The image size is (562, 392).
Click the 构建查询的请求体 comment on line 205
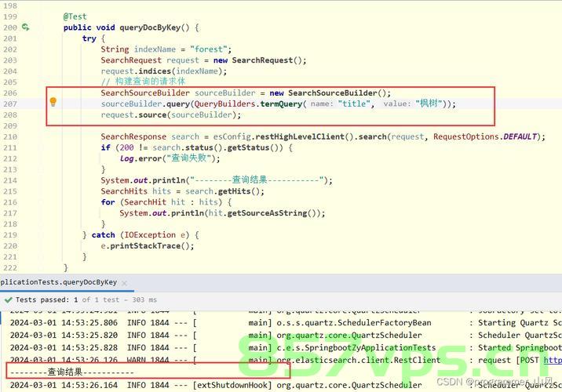(143, 82)
